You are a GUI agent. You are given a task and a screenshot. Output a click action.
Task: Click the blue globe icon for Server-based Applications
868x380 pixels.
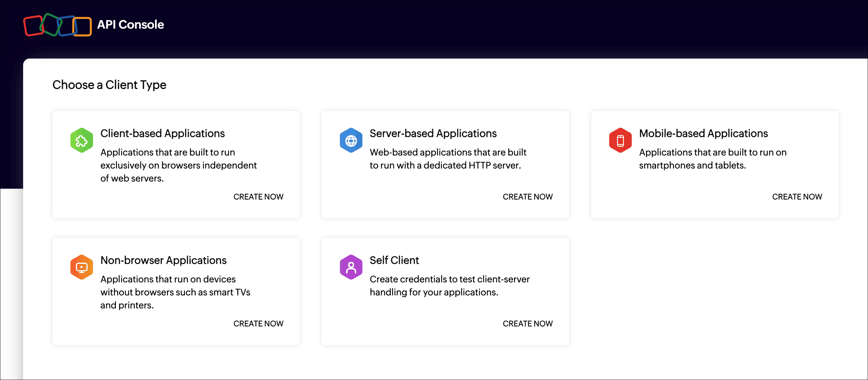[x=351, y=140]
